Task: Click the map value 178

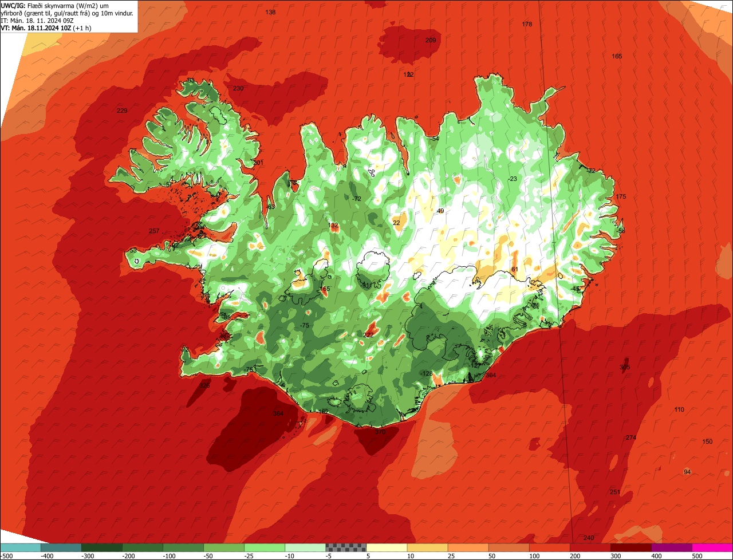Action: 527,24
